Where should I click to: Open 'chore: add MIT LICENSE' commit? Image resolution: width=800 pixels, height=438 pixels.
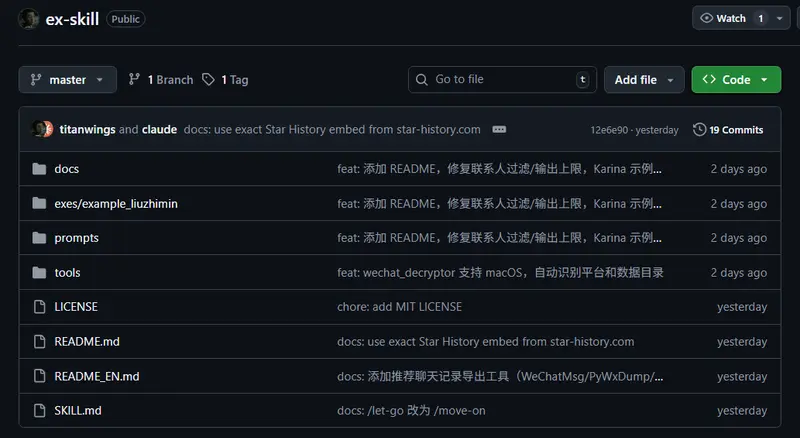(399, 307)
